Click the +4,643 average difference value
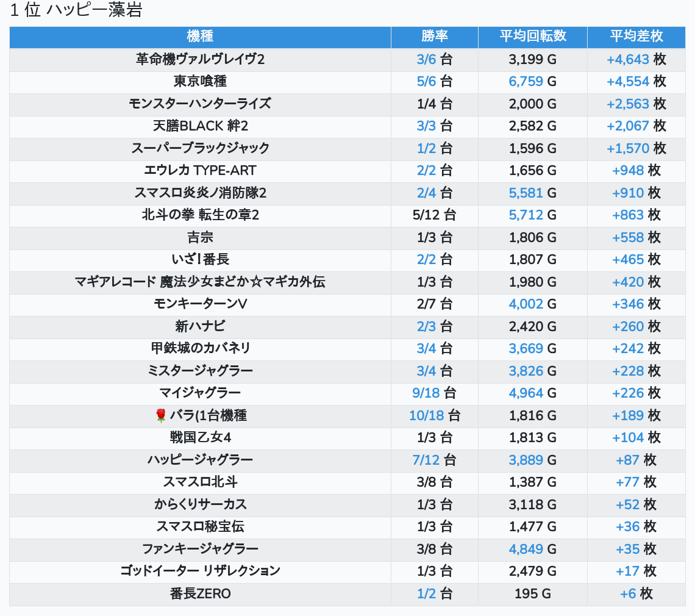The height and width of the screenshot is (616, 695). click(627, 59)
